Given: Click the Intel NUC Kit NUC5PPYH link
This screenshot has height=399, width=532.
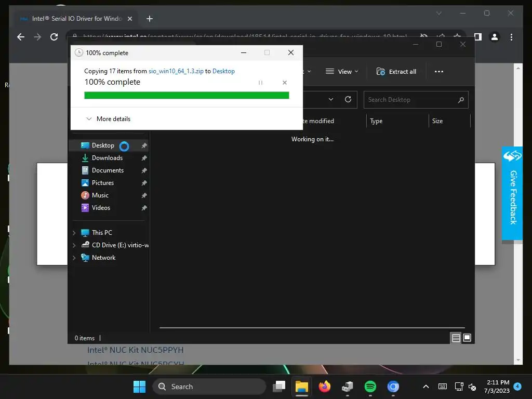Looking at the screenshot, I should (x=136, y=350).
